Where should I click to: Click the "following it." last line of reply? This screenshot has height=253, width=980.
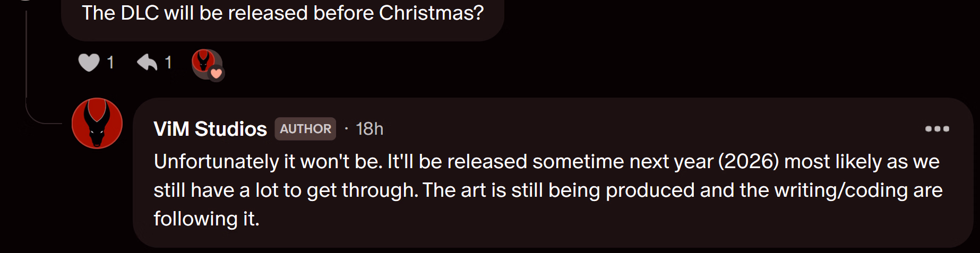coord(207,219)
